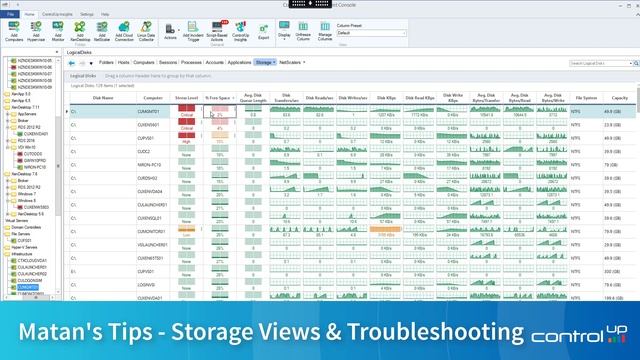The width and height of the screenshot is (640, 360).
Task: Select the CULAUNCHER01 tree item
Action: tap(32, 267)
